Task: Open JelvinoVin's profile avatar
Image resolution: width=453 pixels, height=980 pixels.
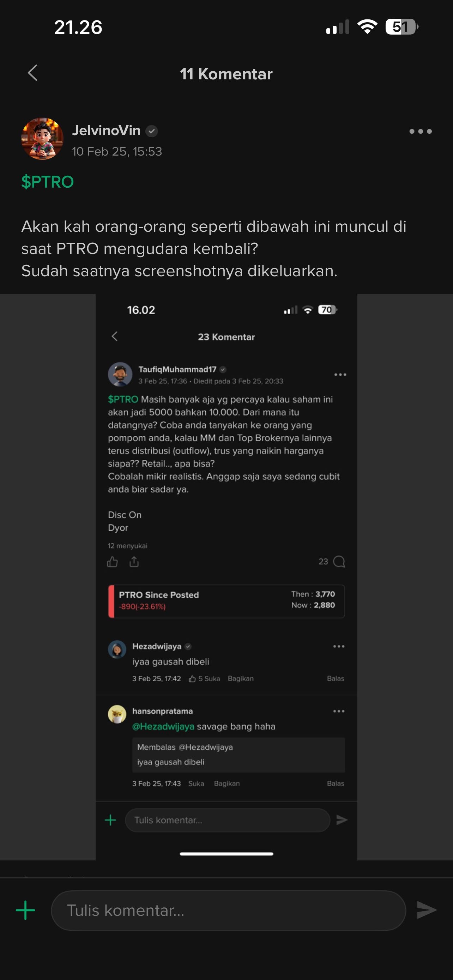Action: click(x=42, y=139)
